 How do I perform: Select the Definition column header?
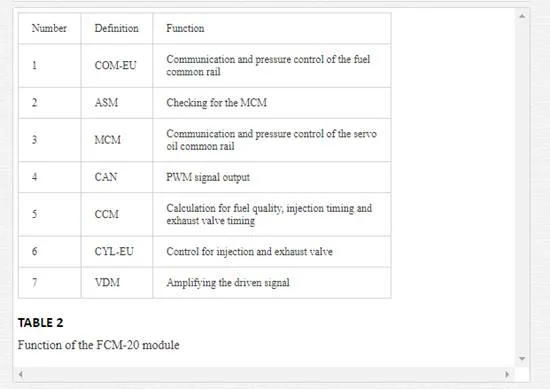click(117, 28)
